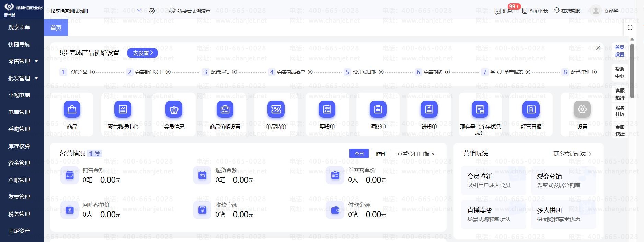Play video for step 完善期初
The height and width of the screenshot is (242, 644).
pos(448,72)
